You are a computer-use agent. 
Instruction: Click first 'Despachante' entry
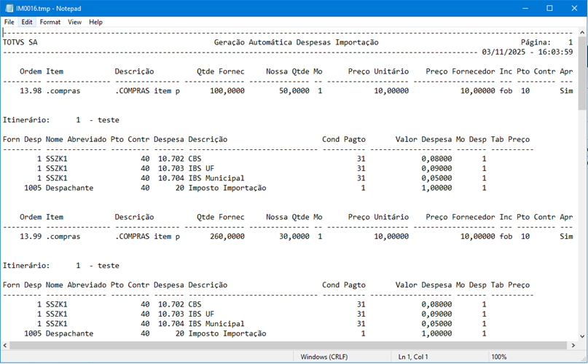pos(69,188)
